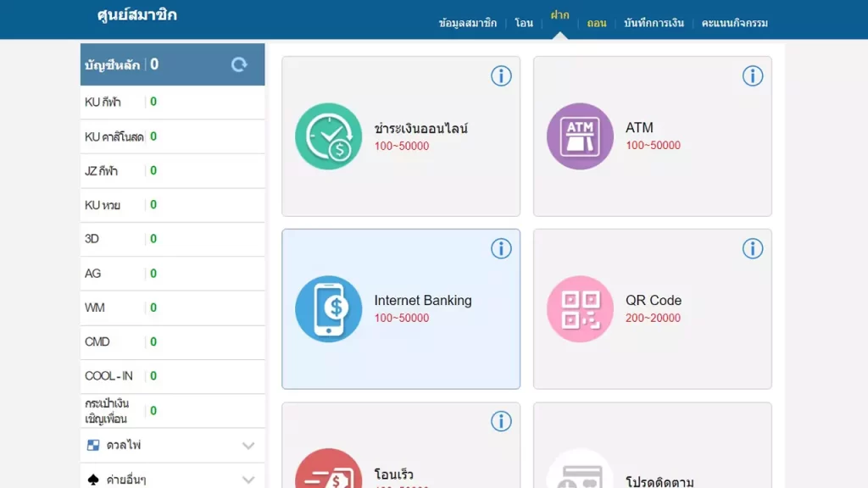
Task: Click the red โอนเร็ว fast transfer icon
Action: pyautogui.click(x=328, y=471)
